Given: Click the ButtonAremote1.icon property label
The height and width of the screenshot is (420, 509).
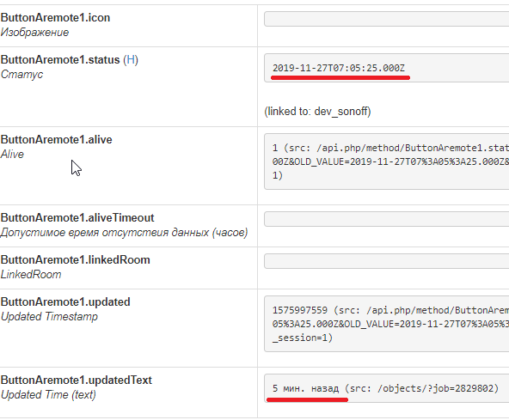Looking at the screenshot, I should [56, 17].
